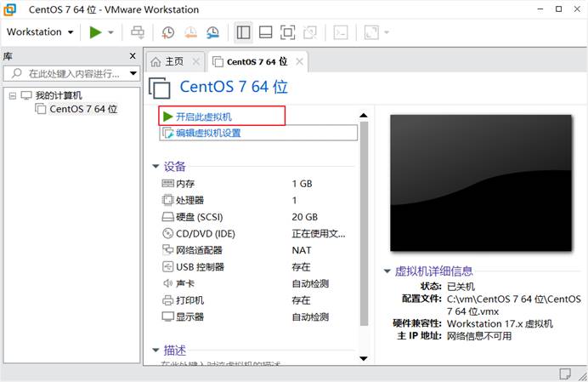Click the device pane vertical scrollbar thumb
588x382 pixels.
click(x=364, y=224)
